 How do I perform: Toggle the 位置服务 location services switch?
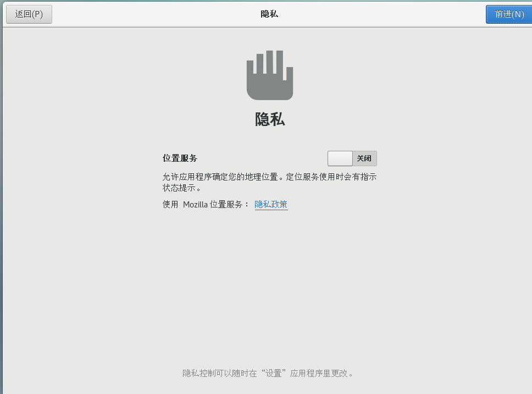pyautogui.click(x=352, y=158)
